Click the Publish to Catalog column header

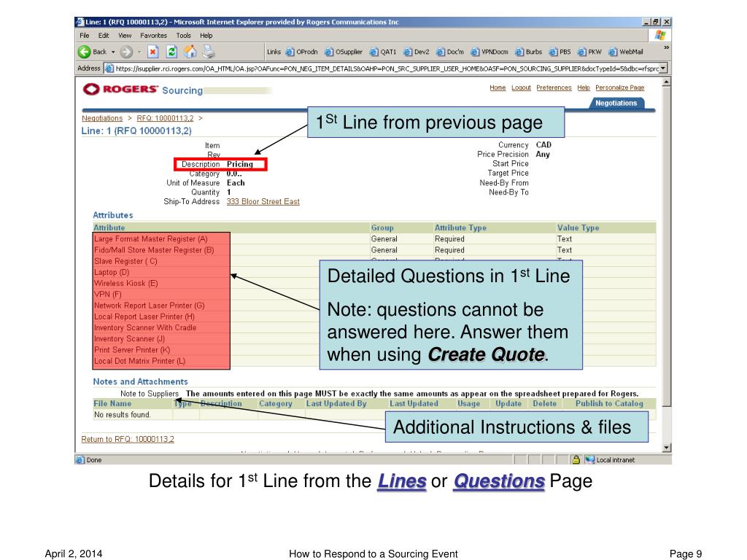[x=609, y=403]
